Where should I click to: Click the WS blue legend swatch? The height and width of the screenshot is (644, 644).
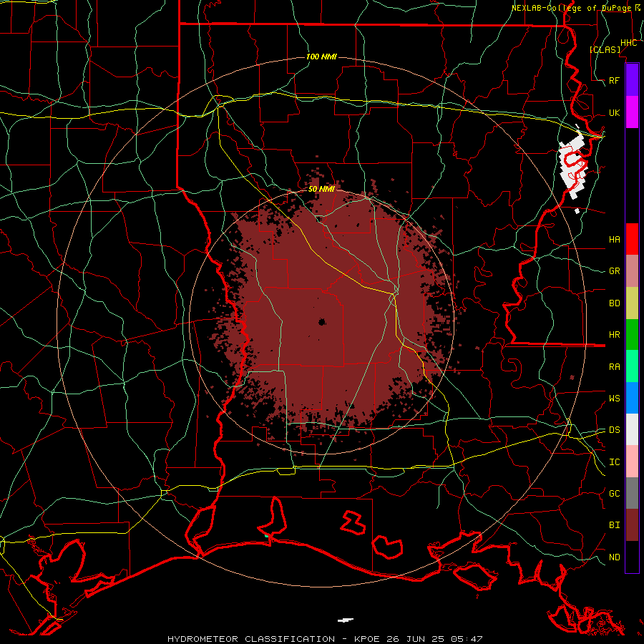[x=632, y=398]
